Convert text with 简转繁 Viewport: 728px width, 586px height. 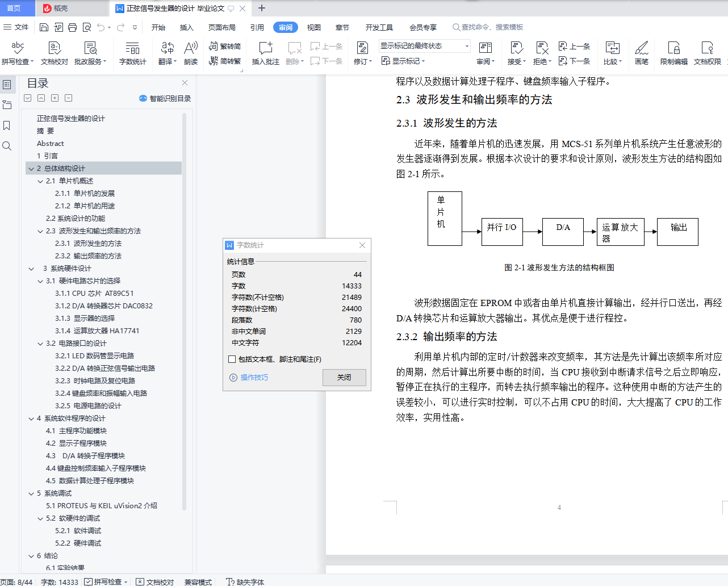225,61
